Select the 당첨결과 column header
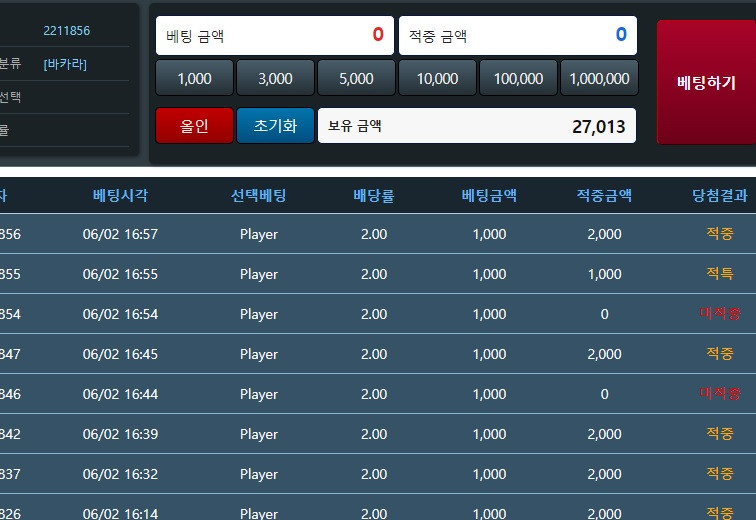This screenshot has width=756, height=520. (x=719, y=196)
